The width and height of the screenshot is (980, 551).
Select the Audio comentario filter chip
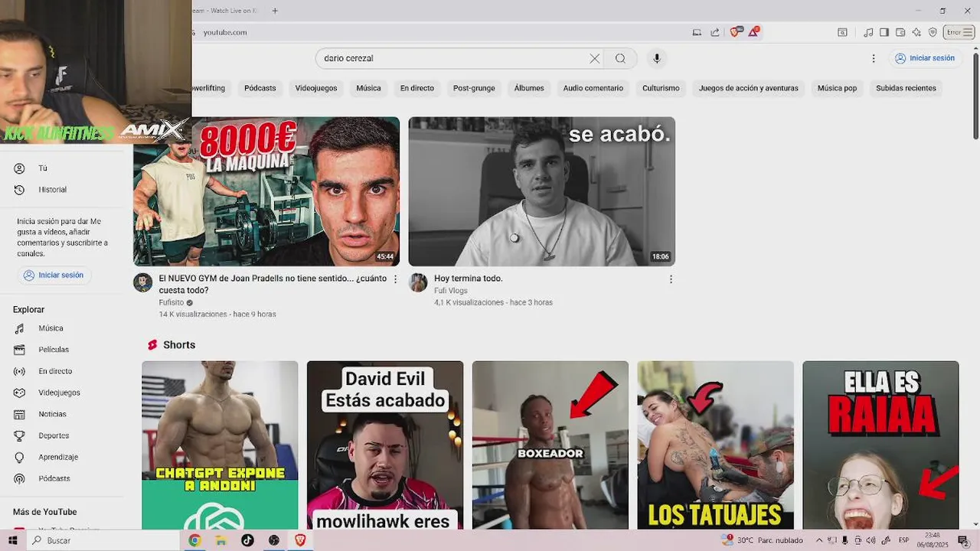tap(593, 88)
